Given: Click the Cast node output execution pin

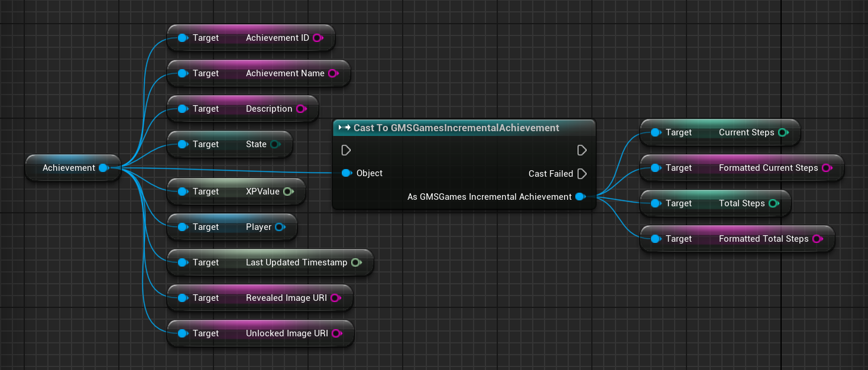Looking at the screenshot, I should pos(582,150).
